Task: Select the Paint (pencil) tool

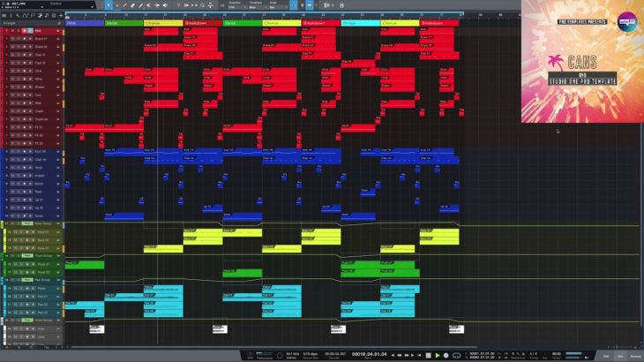Action: tap(140, 5)
